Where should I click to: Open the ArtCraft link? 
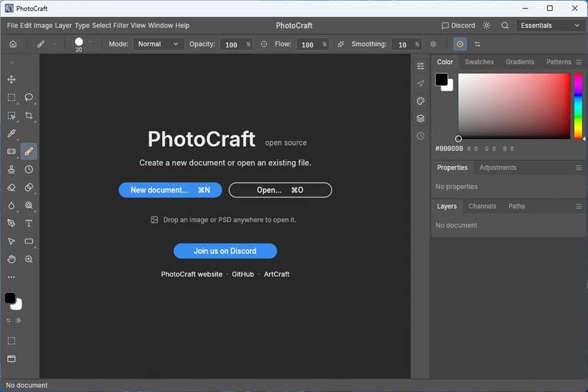point(277,274)
